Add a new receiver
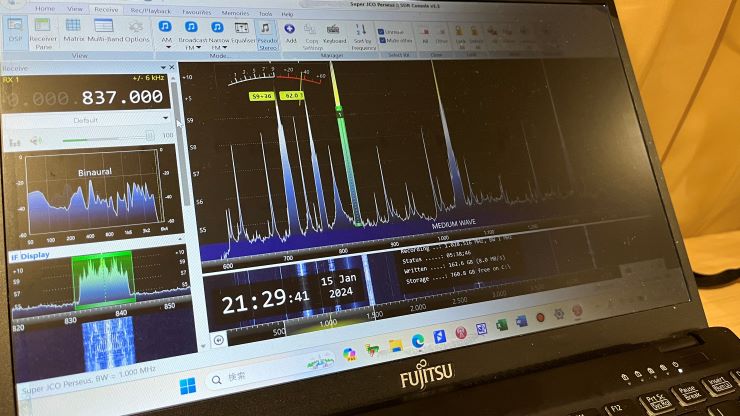The height and width of the screenshot is (416, 740). click(290, 33)
